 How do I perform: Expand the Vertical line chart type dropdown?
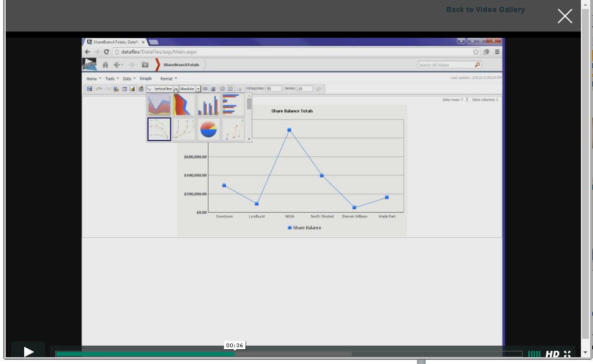click(176, 89)
